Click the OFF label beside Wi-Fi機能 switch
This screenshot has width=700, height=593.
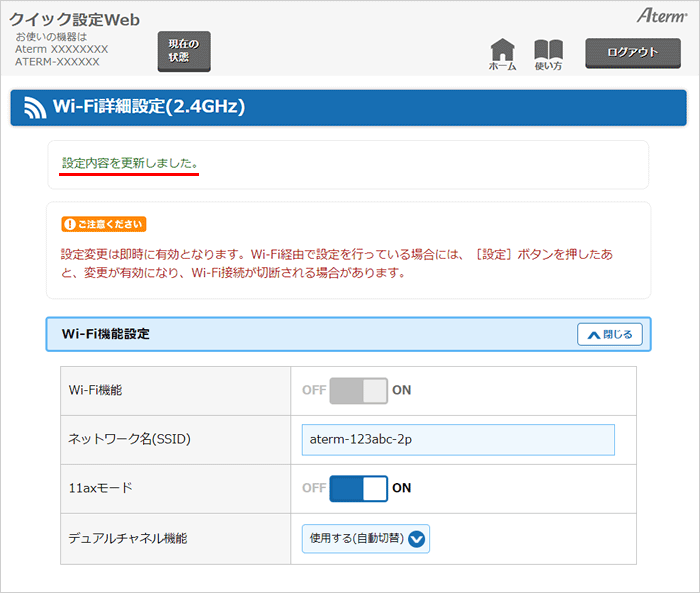pyautogui.click(x=314, y=390)
